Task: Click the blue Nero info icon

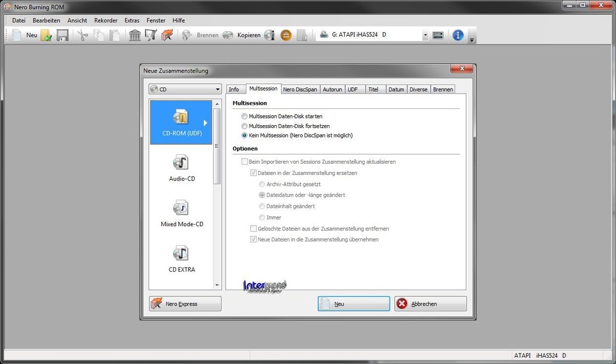Action: [458, 35]
